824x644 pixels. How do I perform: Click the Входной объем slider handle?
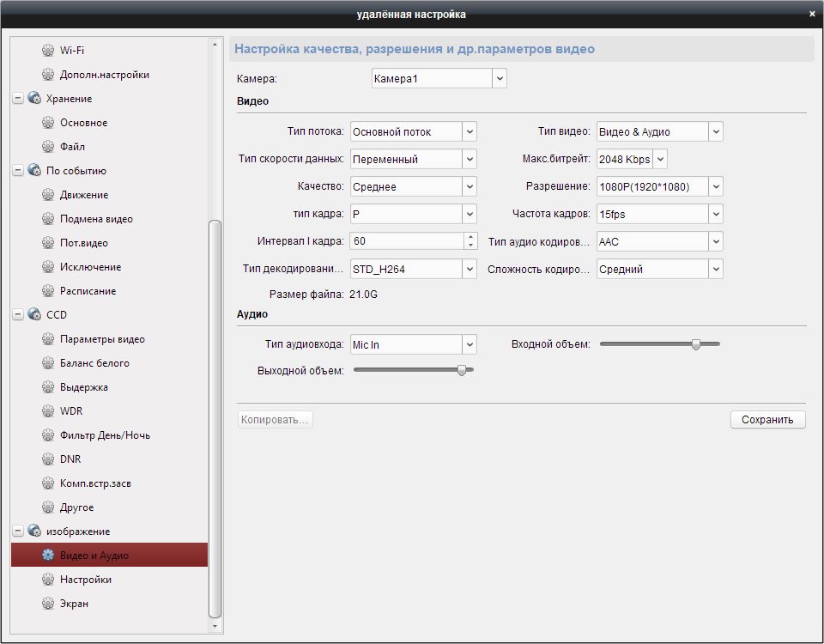click(696, 344)
